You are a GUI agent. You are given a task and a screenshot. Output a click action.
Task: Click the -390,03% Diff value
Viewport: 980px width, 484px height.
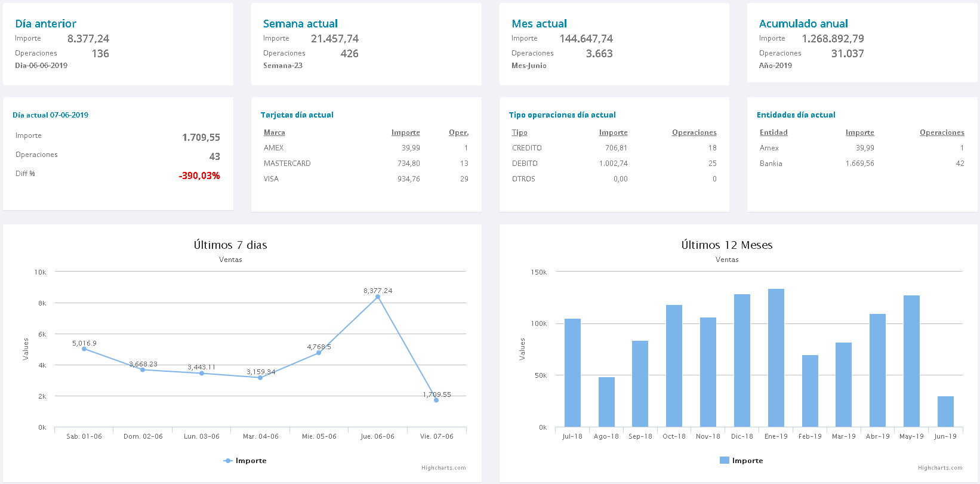tap(199, 175)
